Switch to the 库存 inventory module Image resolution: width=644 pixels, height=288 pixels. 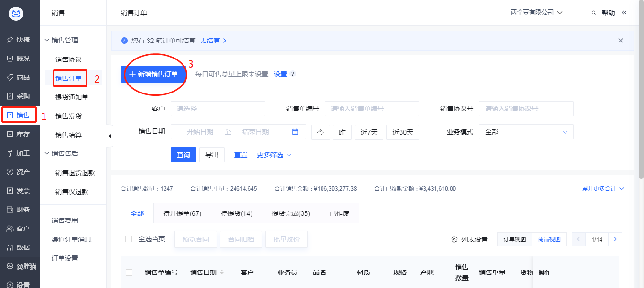19,134
